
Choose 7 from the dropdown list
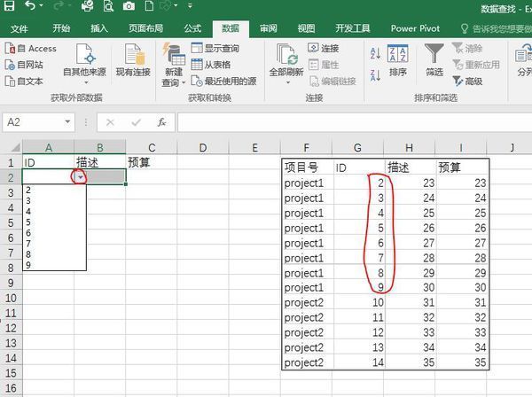click(x=54, y=244)
